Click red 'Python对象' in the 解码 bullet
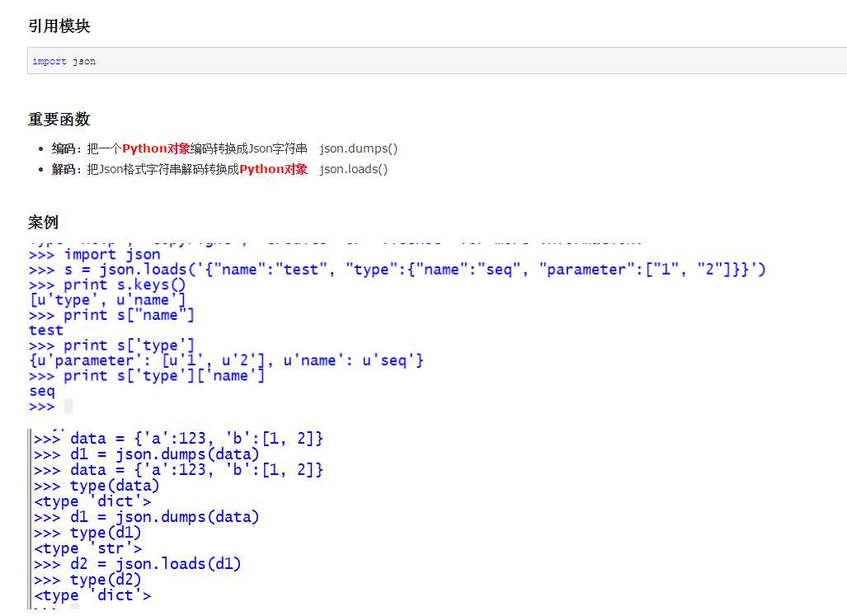Image resolution: width=847 pixels, height=616 pixels. [273, 169]
